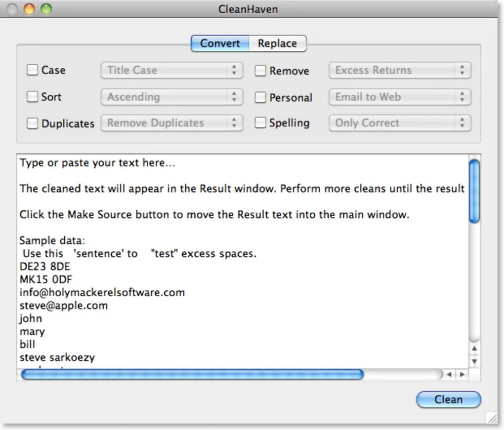Click the CleanHaven window title
This screenshot has height=430, width=504.
pos(248,9)
